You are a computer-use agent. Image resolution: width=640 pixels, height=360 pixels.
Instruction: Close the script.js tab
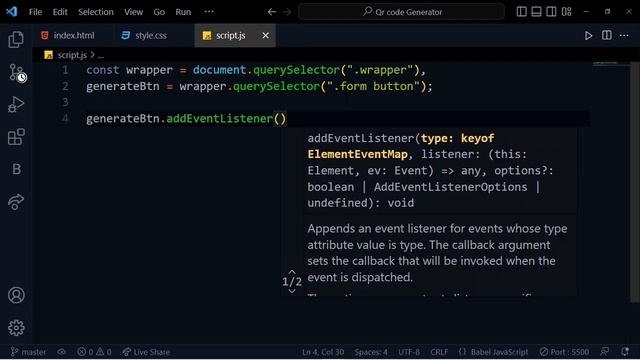(x=265, y=36)
